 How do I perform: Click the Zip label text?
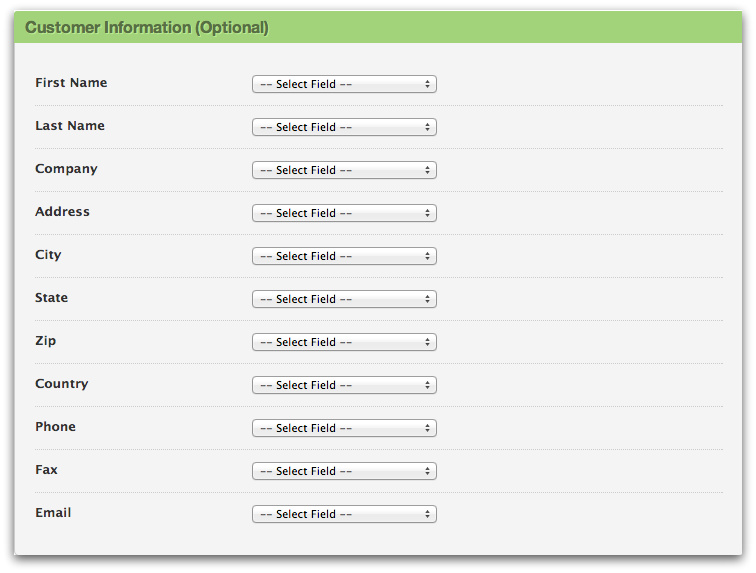[46, 341]
